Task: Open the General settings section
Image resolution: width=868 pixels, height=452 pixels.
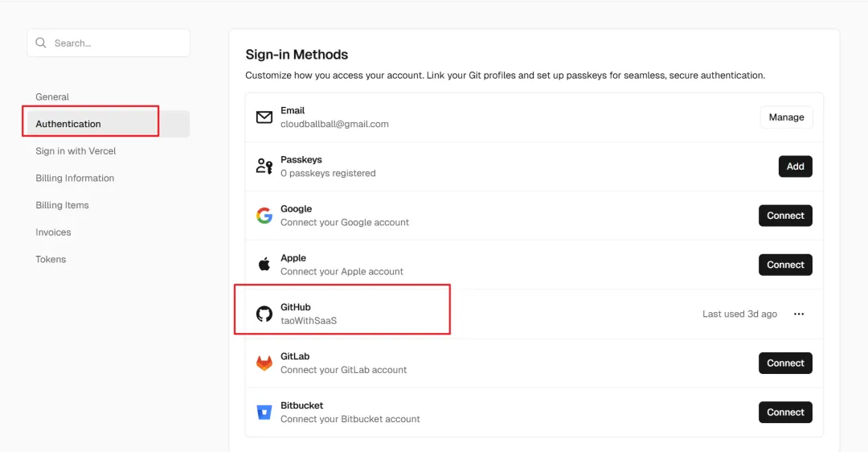Action: 52,97
